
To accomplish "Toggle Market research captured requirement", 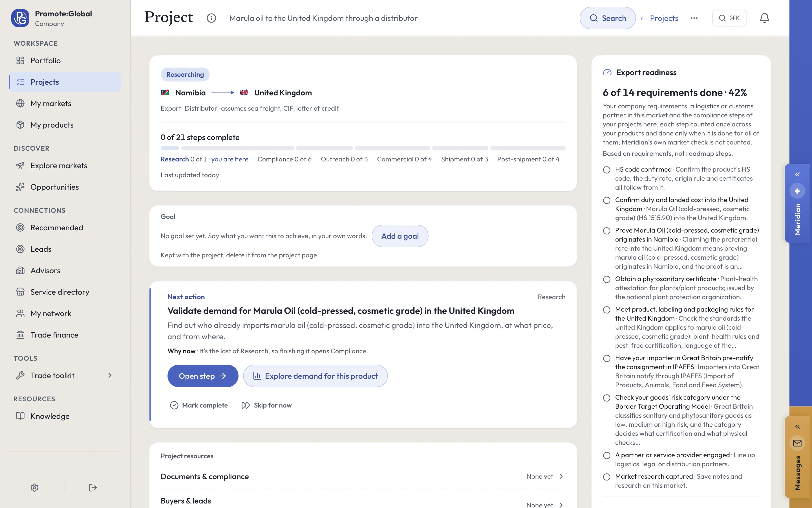I will pyautogui.click(x=606, y=477).
